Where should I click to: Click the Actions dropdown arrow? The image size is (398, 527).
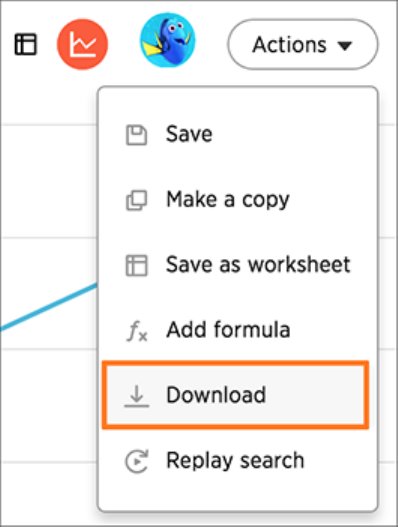pos(345,45)
